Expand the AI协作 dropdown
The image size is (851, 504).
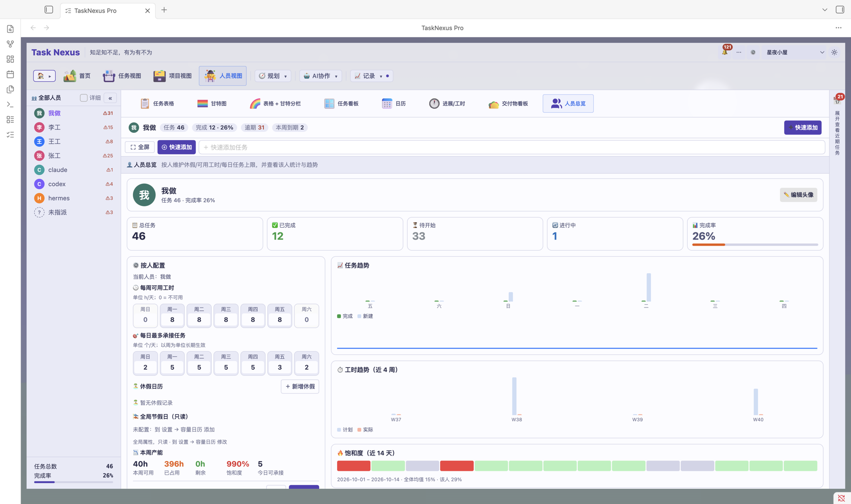click(x=321, y=76)
